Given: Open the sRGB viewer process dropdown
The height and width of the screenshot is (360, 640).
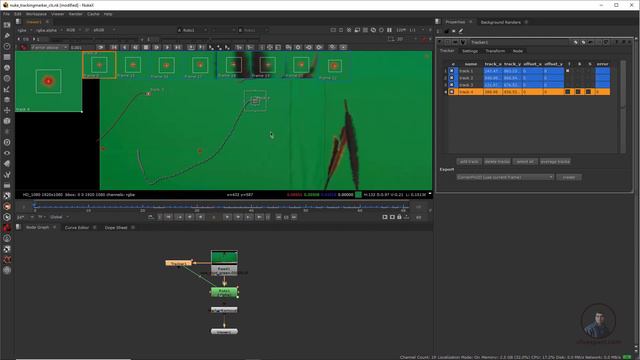Looking at the screenshot, I should [x=104, y=30].
